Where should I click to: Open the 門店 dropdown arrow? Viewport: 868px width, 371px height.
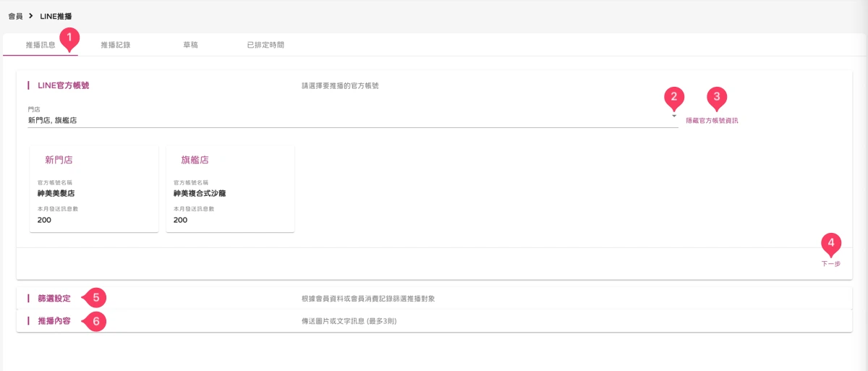[673, 116]
